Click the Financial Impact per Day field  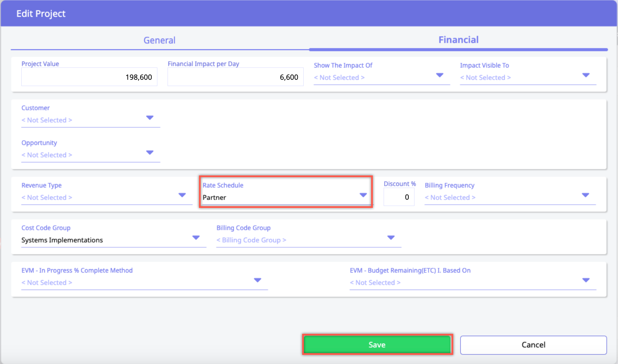tap(235, 77)
